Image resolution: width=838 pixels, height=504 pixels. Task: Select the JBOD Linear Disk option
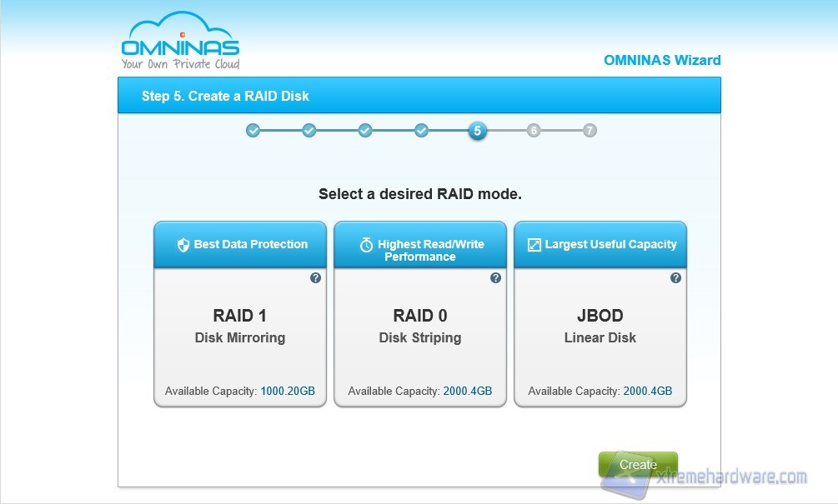point(600,327)
